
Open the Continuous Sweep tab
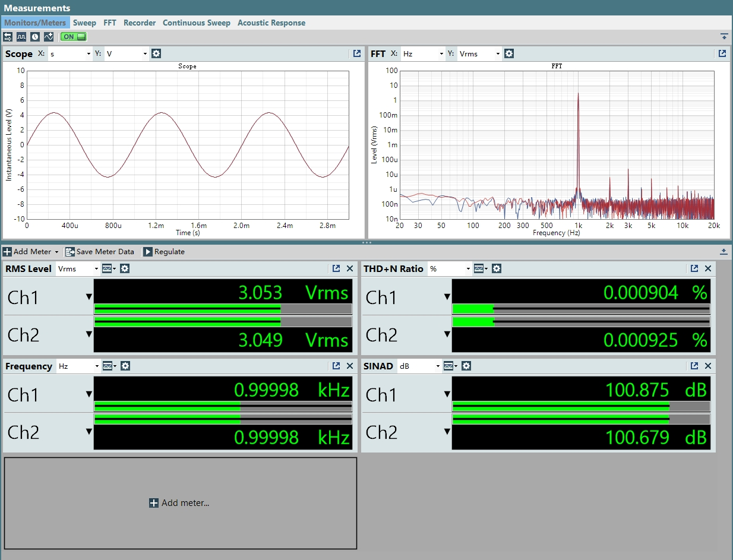click(197, 23)
